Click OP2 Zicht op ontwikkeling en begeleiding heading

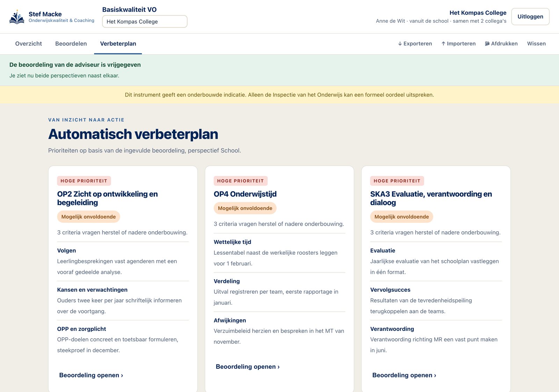[107, 198]
